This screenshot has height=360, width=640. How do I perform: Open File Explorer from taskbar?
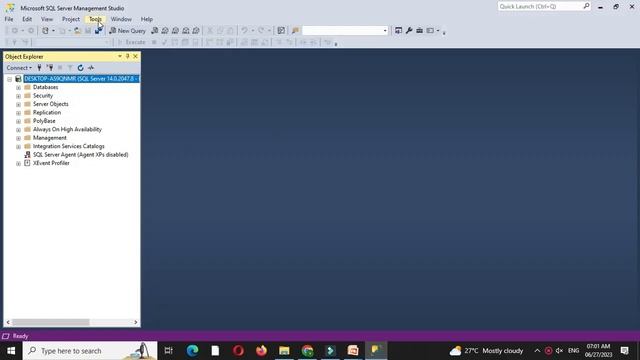[284, 351]
